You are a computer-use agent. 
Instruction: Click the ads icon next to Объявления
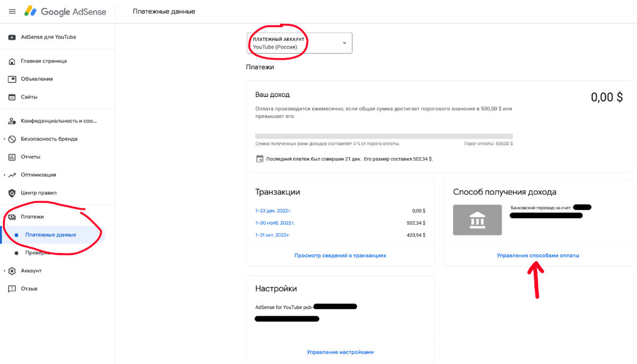[12, 79]
